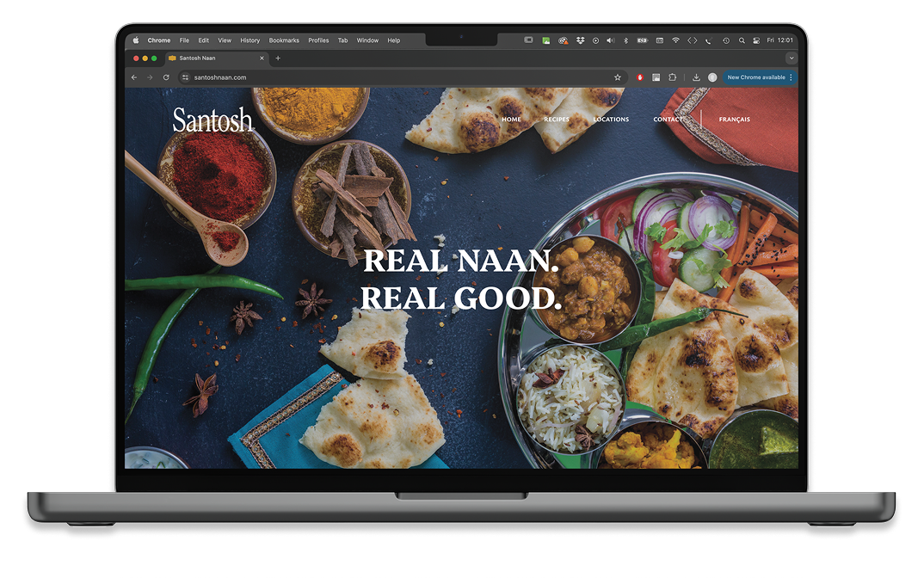Click the REAL NAAN. REAL GOOD. headline
This screenshot has width=924, height=578.
461,280
